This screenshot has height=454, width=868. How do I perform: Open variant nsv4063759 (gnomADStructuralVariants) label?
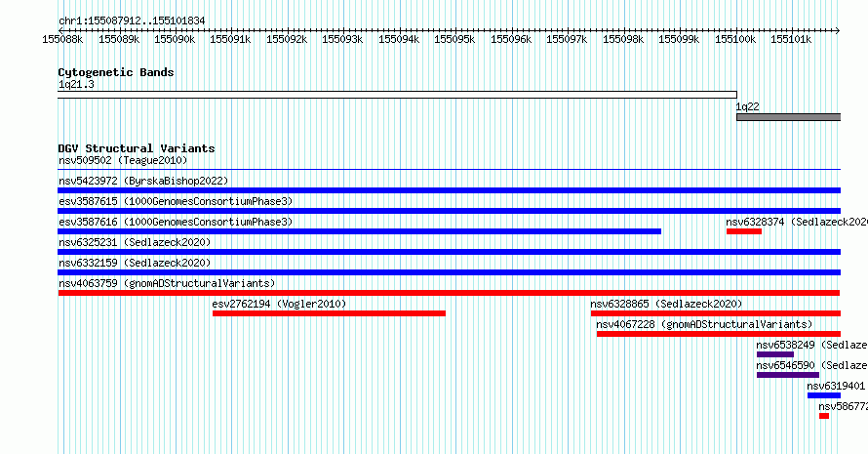[167, 283]
